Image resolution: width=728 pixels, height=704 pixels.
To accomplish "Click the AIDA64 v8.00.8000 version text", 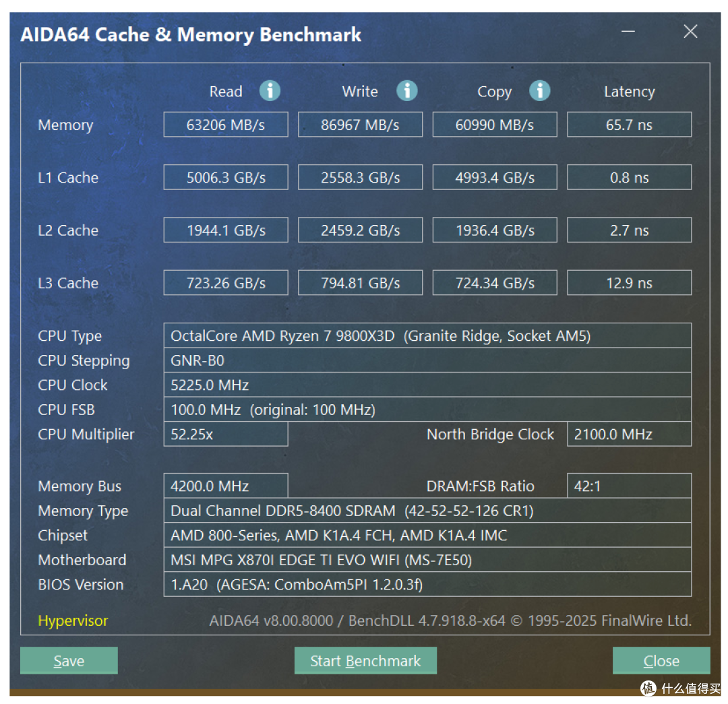I will (450, 620).
